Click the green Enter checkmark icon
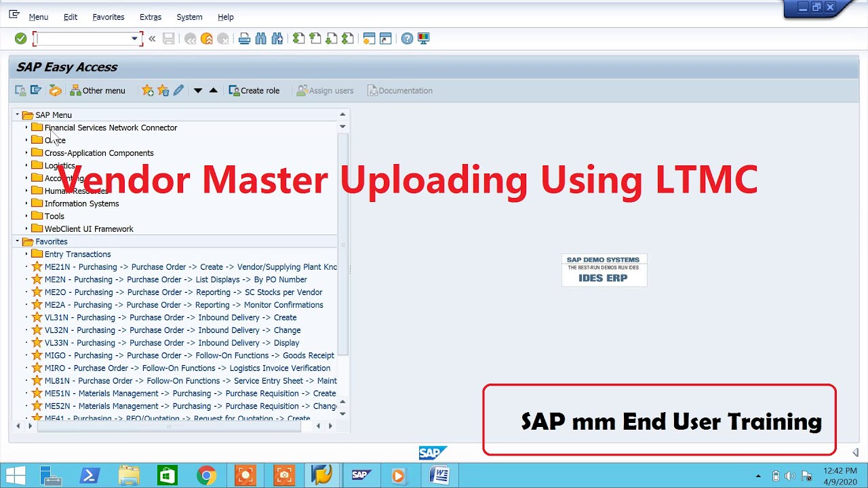Viewport: 868px width, 488px height. [x=20, y=39]
